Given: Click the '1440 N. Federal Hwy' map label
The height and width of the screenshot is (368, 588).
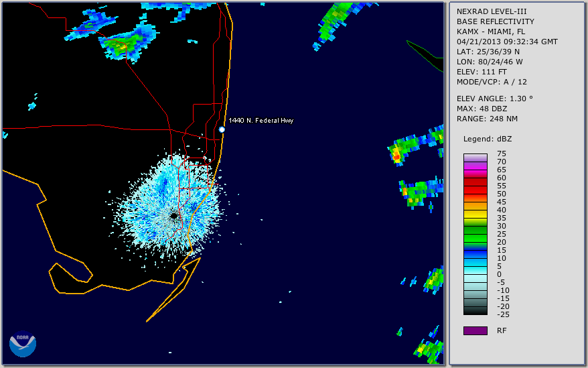Looking at the screenshot, I should point(261,120).
